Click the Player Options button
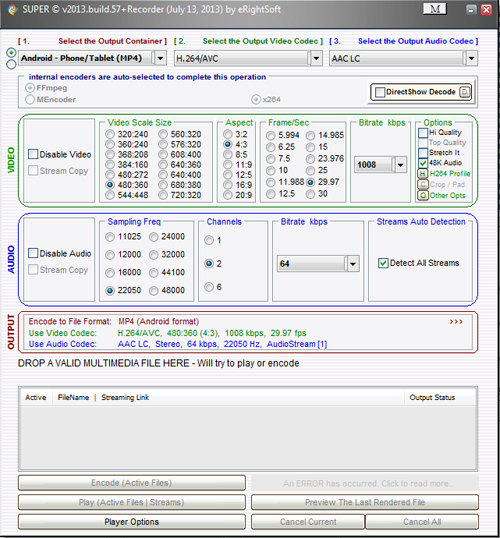Viewport: 500px width, 538px height. click(x=132, y=522)
